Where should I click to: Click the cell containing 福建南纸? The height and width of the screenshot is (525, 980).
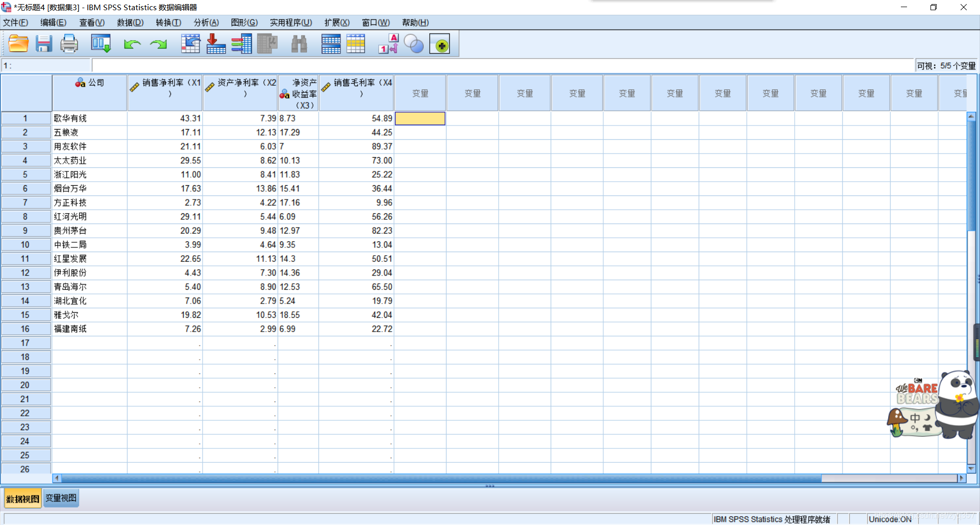pos(89,329)
